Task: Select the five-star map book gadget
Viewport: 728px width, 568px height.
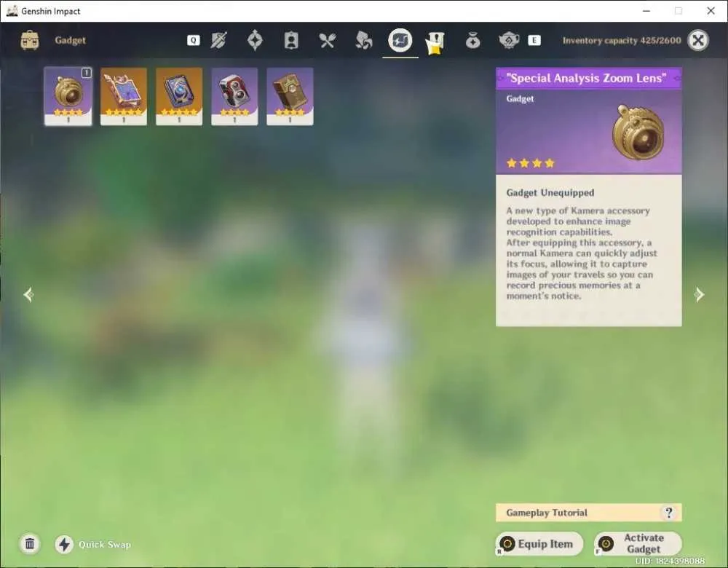Action: coord(124,96)
